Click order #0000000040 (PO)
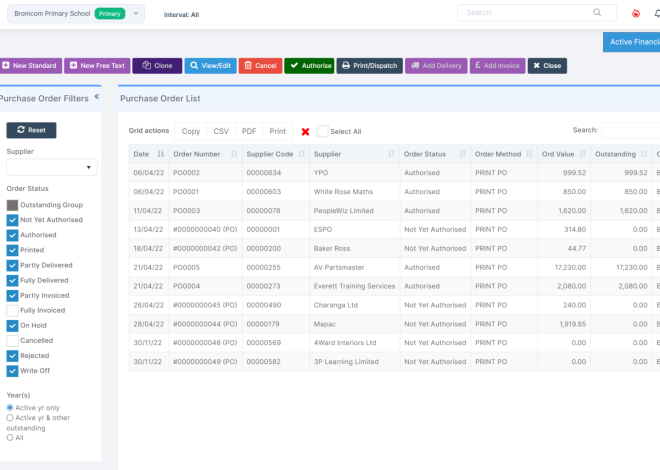 pyautogui.click(x=205, y=229)
